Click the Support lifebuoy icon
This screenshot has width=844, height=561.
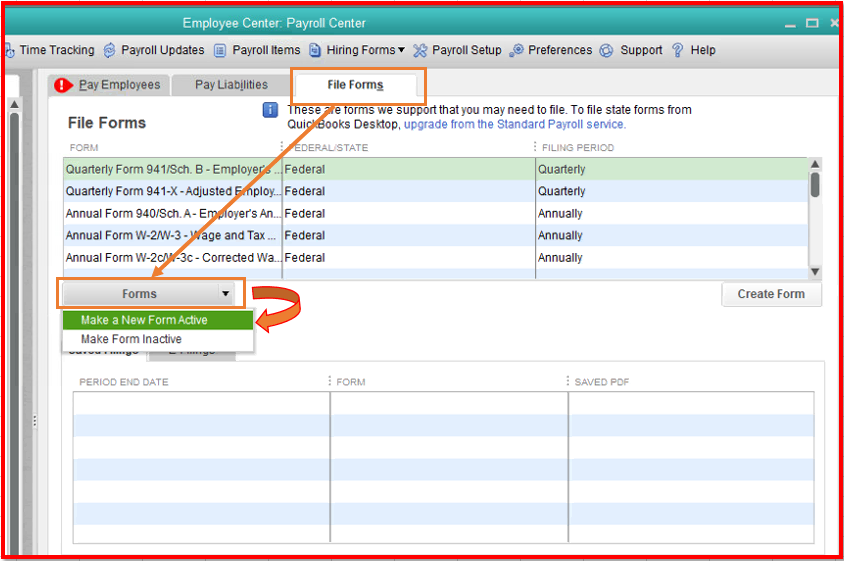[x=606, y=50]
